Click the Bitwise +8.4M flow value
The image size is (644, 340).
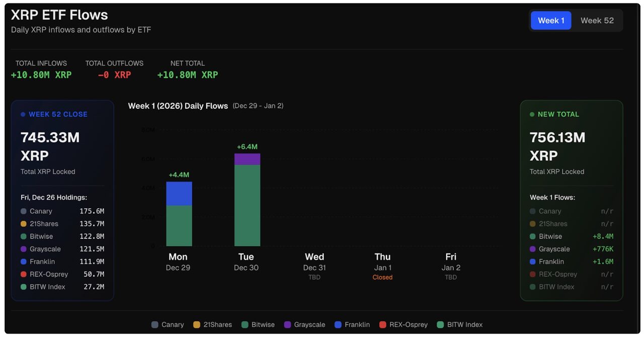[603, 236]
